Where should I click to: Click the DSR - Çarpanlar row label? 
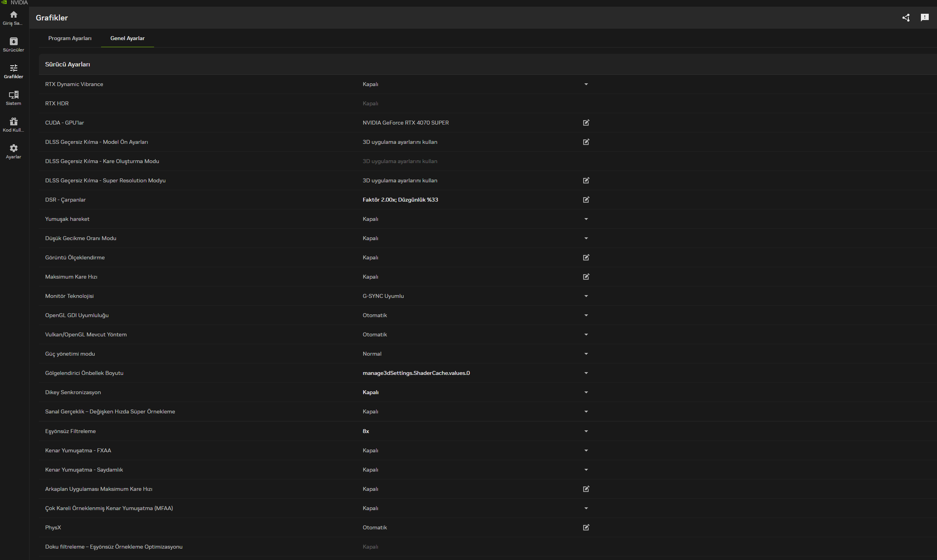click(65, 200)
